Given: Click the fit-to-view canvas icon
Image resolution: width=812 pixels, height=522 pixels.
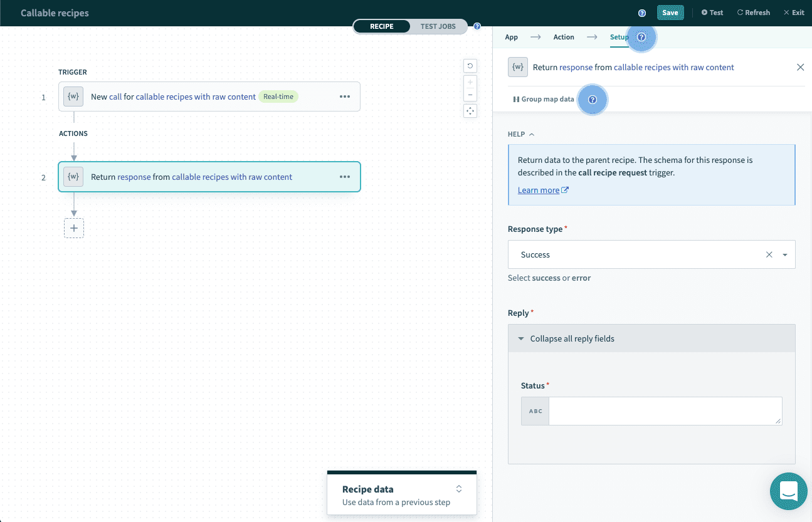Looking at the screenshot, I should tap(470, 111).
